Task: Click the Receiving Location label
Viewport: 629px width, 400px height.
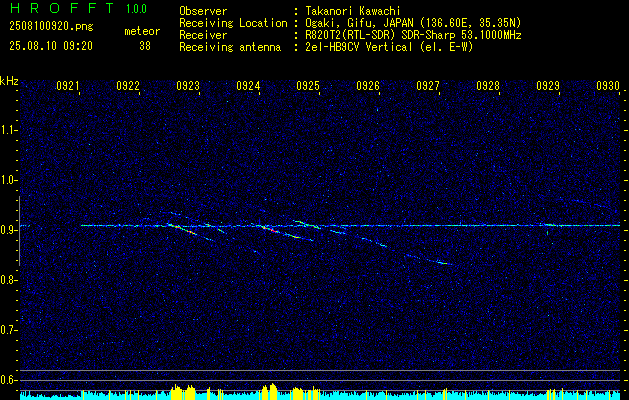Action: tap(233, 23)
